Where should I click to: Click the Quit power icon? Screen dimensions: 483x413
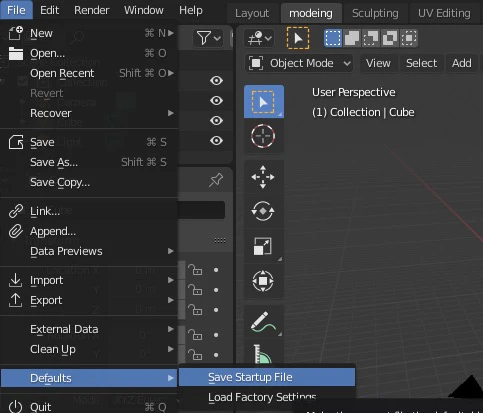click(x=16, y=407)
